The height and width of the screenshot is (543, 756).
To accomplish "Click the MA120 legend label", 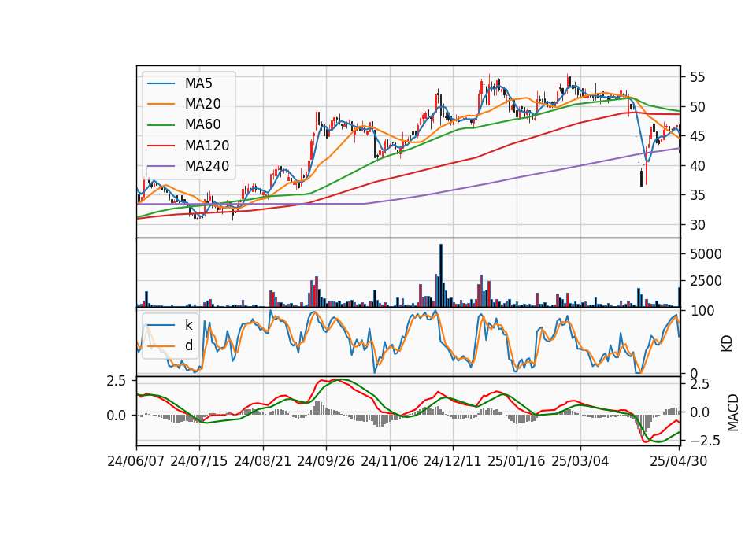I will (207, 146).
